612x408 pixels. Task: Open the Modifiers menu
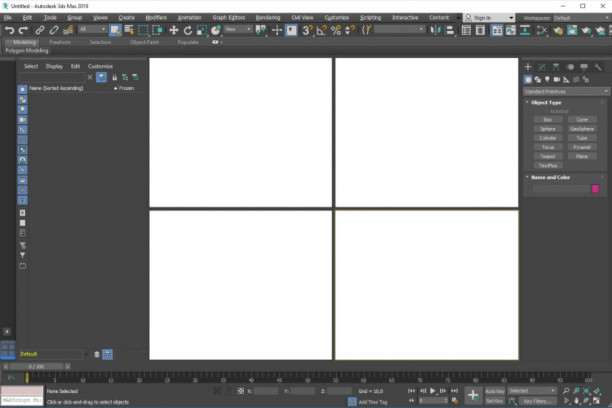click(156, 18)
